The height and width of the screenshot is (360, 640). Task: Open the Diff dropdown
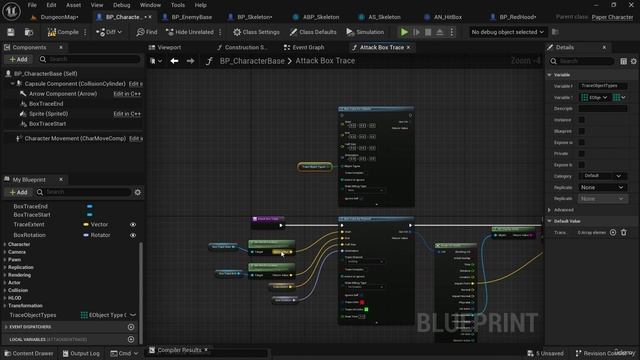[x=109, y=32]
